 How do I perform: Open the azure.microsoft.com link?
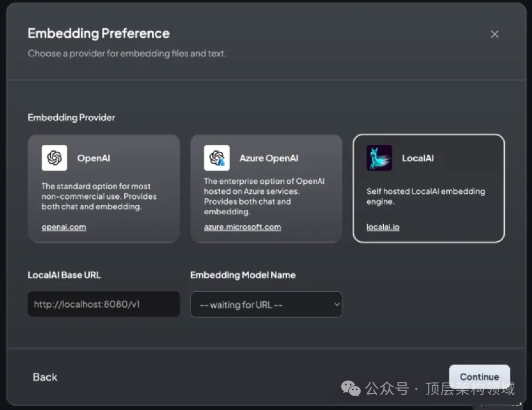[242, 227]
